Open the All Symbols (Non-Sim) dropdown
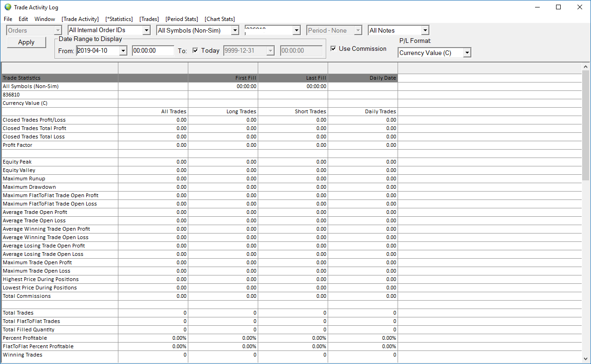 (x=235, y=30)
